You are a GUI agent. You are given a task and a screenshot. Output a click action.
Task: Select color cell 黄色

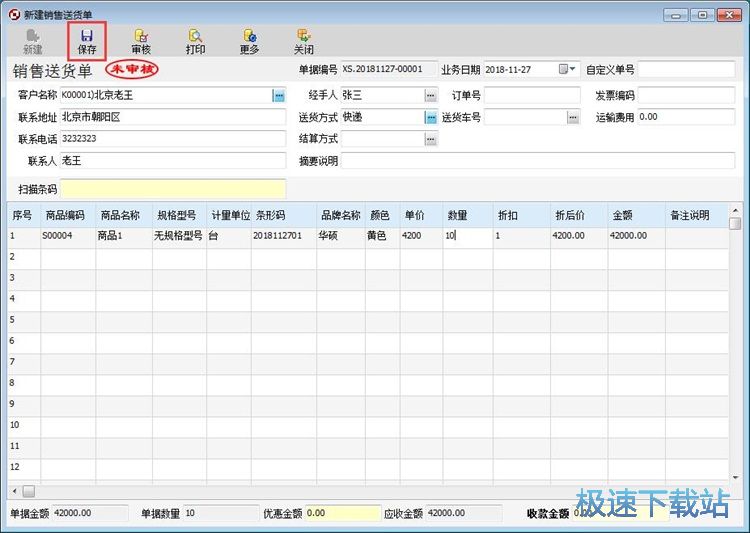tap(383, 236)
